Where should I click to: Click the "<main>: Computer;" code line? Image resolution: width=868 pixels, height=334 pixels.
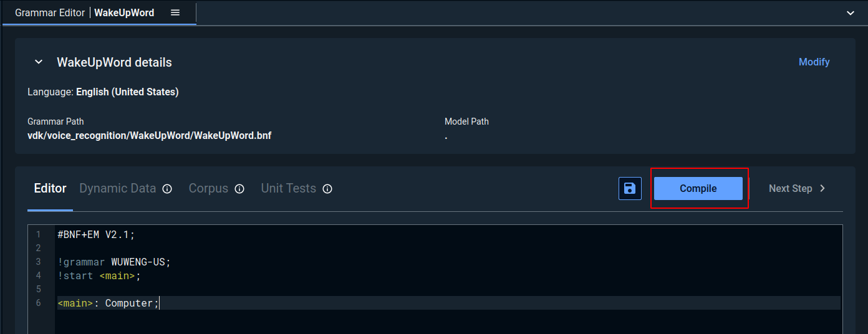pos(109,303)
